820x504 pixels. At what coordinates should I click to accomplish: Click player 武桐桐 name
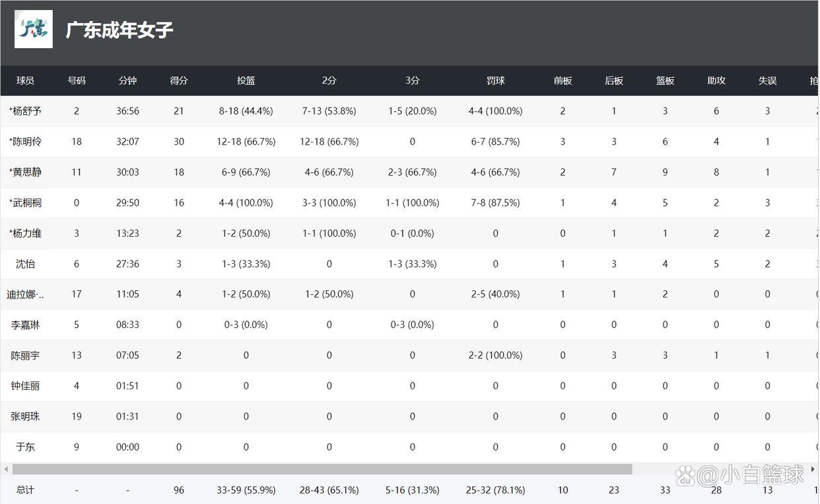point(25,203)
